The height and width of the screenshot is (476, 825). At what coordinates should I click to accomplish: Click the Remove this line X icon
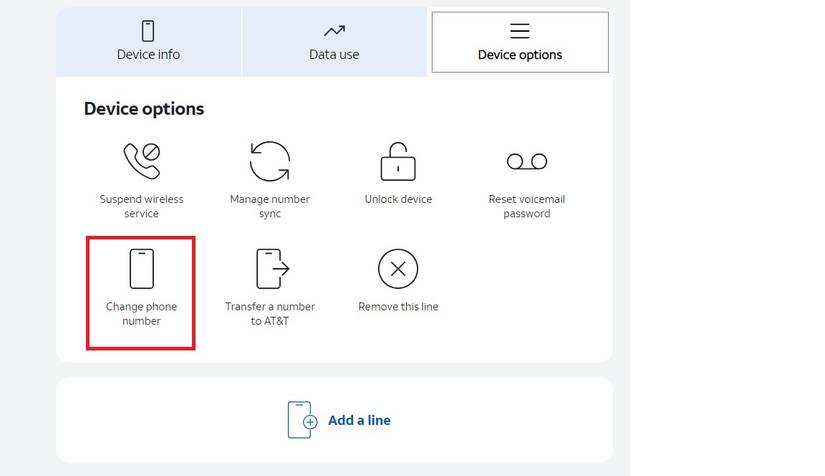coord(398,268)
